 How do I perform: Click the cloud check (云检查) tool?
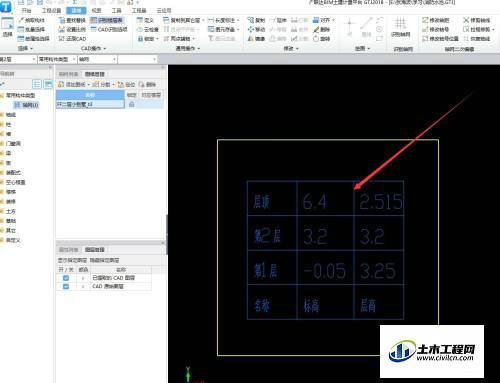click(148, 29)
